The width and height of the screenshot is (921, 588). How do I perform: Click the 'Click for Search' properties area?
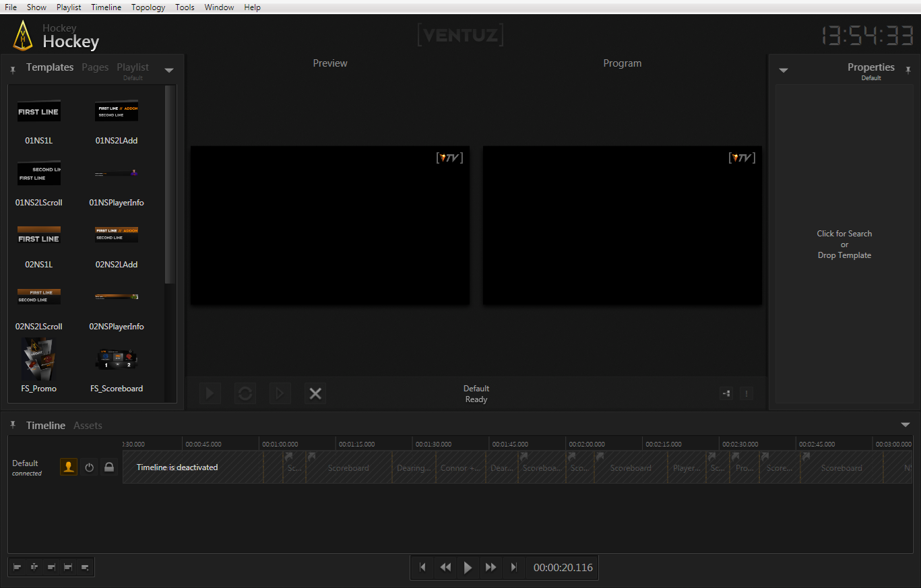(x=844, y=244)
